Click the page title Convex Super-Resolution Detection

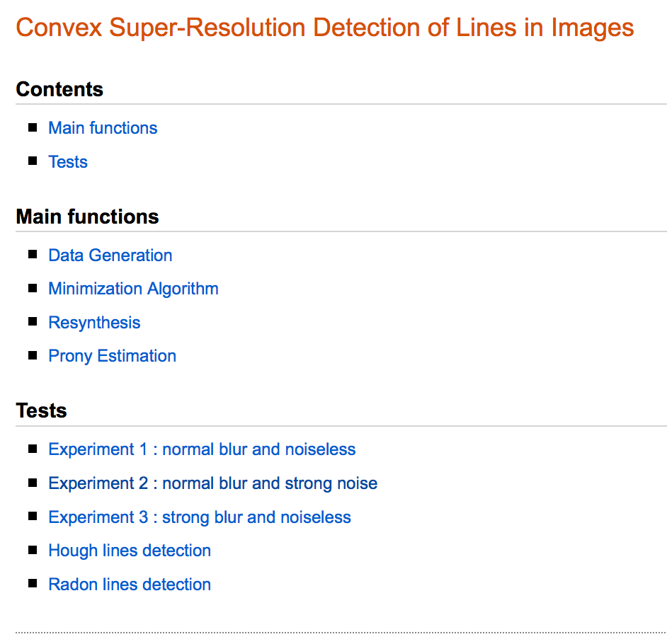click(x=324, y=28)
